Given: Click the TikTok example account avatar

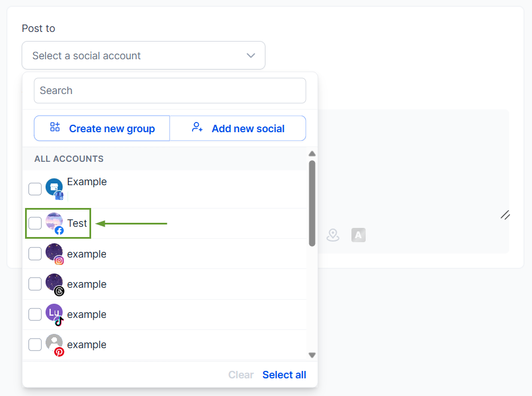Looking at the screenshot, I should tap(54, 315).
